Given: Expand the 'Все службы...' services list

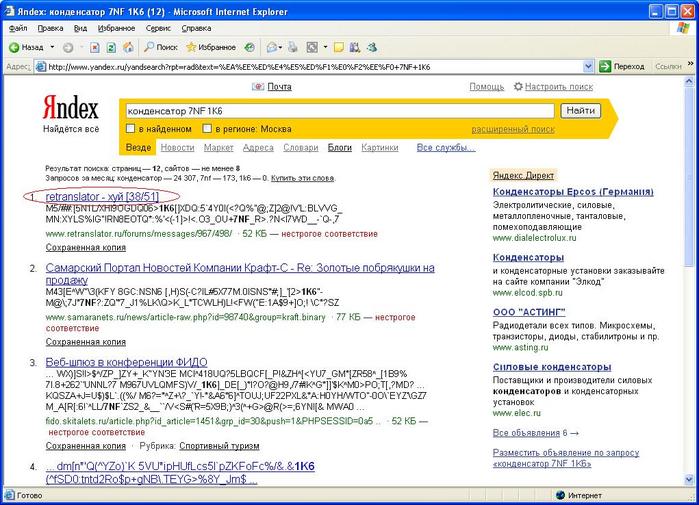Looking at the screenshot, I should click(x=445, y=148).
